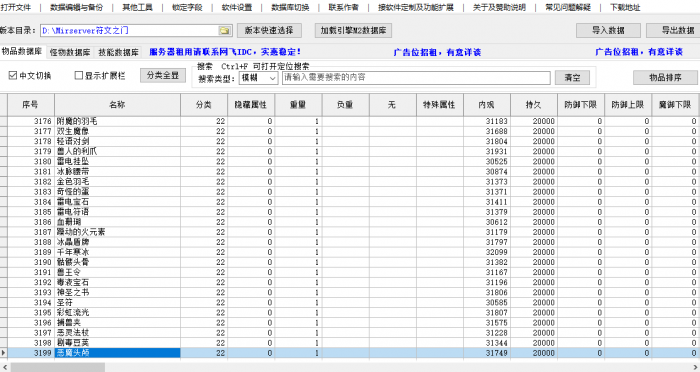Viewport: 700px width, 372px height.
Task: Click the row number cell 3194
Action: point(30,302)
